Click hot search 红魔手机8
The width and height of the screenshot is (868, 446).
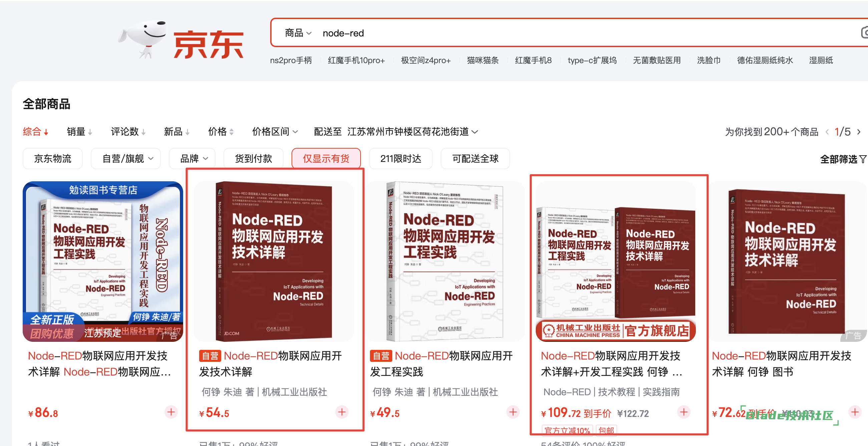pyautogui.click(x=533, y=60)
